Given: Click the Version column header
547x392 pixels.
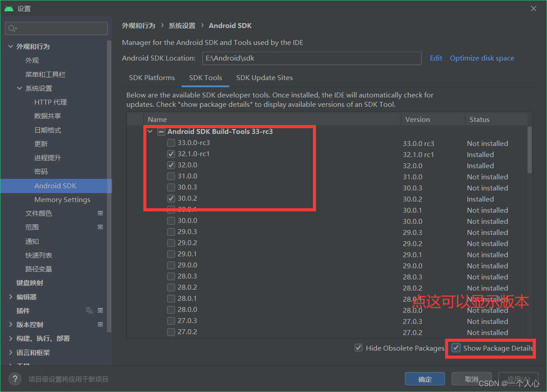Looking at the screenshot, I should [x=433, y=119].
